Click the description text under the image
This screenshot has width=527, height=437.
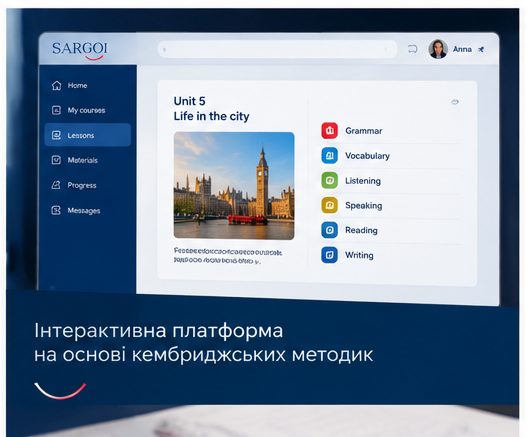pyautogui.click(x=228, y=256)
